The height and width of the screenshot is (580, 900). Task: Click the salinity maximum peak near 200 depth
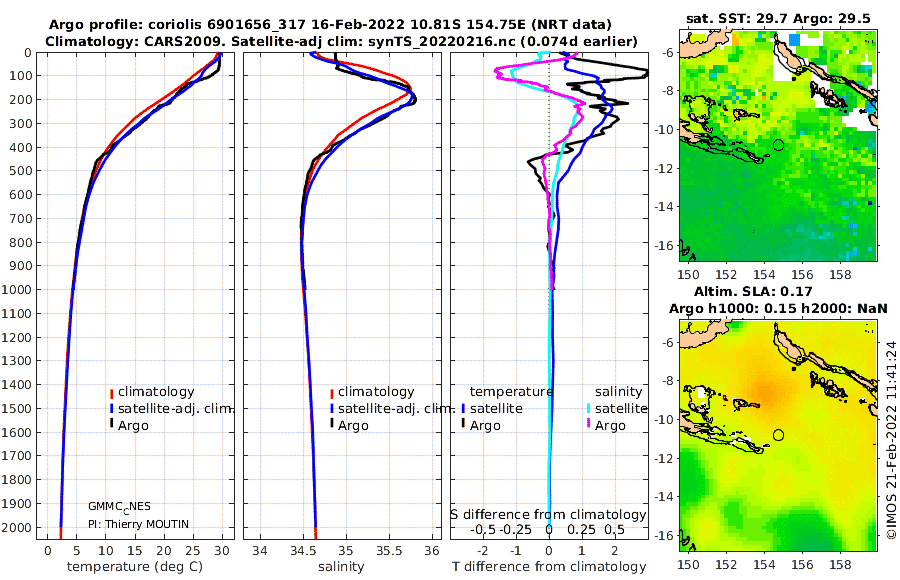(x=412, y=100)
